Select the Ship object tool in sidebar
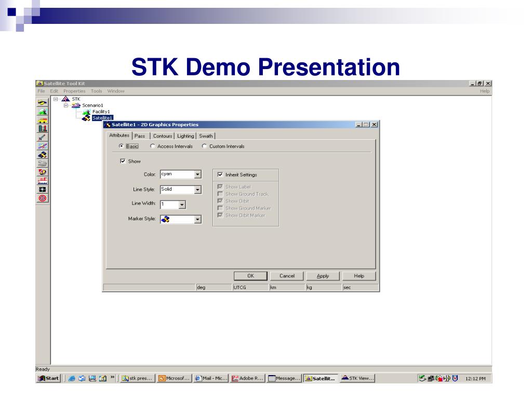This screenshot has width=532, height=399. tap(43, 181)
